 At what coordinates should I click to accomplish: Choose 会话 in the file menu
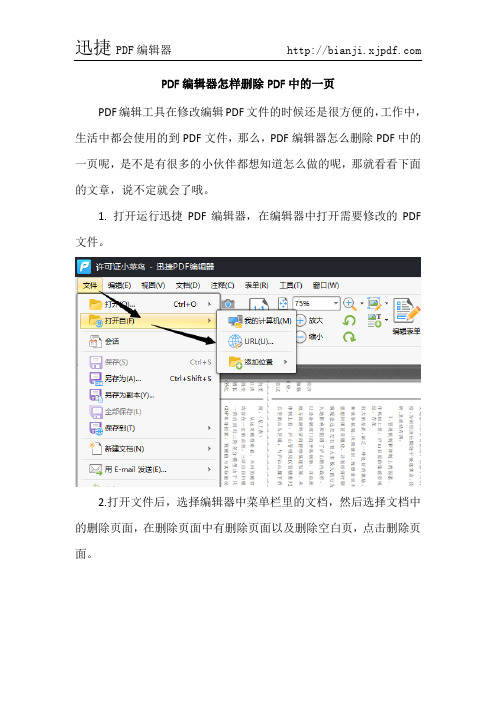pyautogui.click(x=149, y=341)
